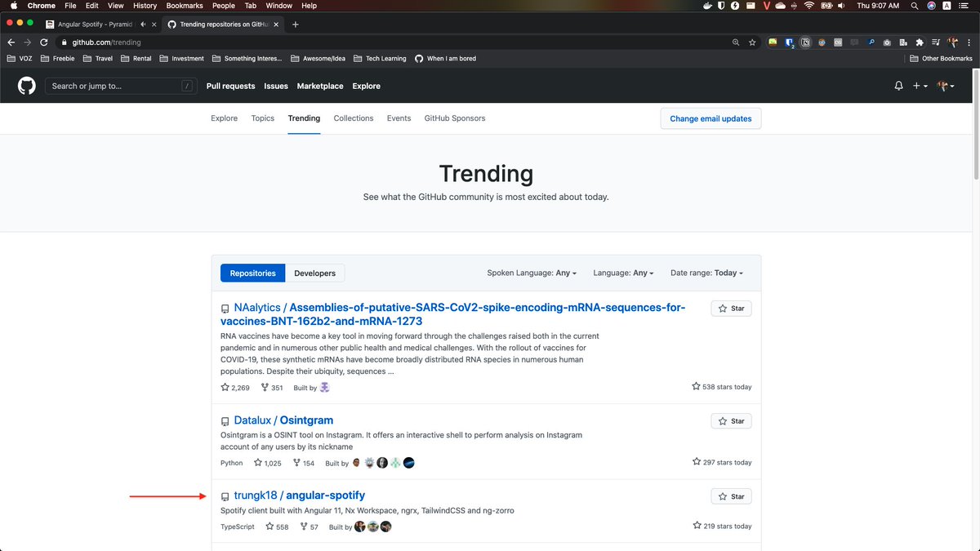Viewport: 980px width, 551px height.
Task: Close the Trending repositories browser tab
Action: [x=274, y=24]
